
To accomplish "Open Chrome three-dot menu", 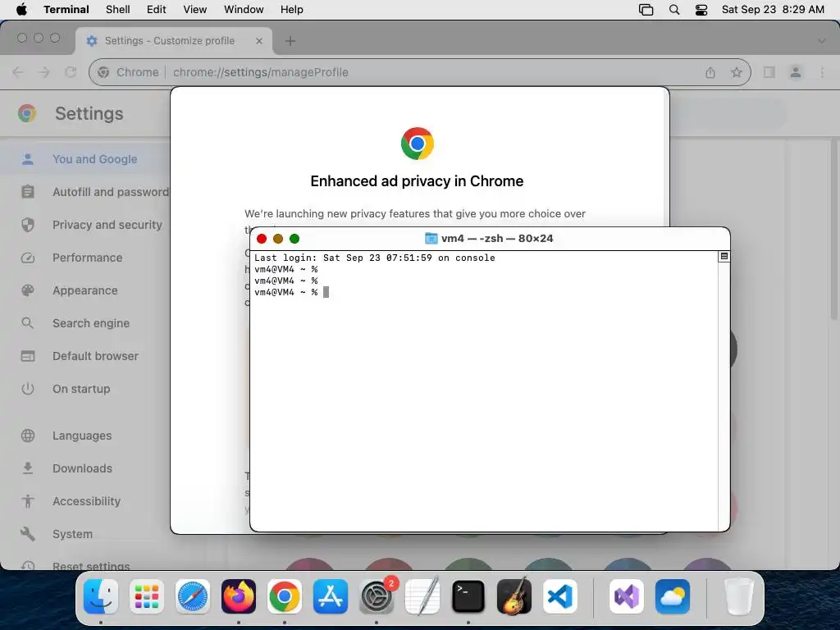I will click(822, 72).
